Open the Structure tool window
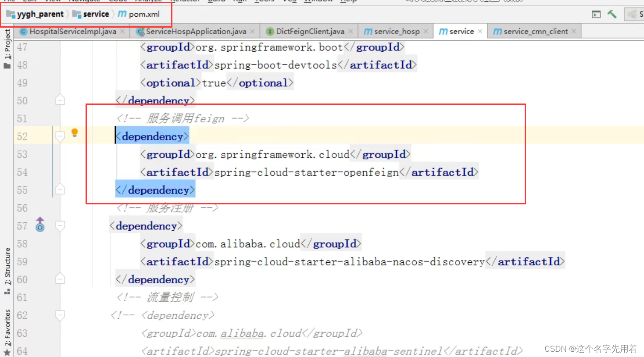Screen dimensions: 644x357 tap(7, 271)
